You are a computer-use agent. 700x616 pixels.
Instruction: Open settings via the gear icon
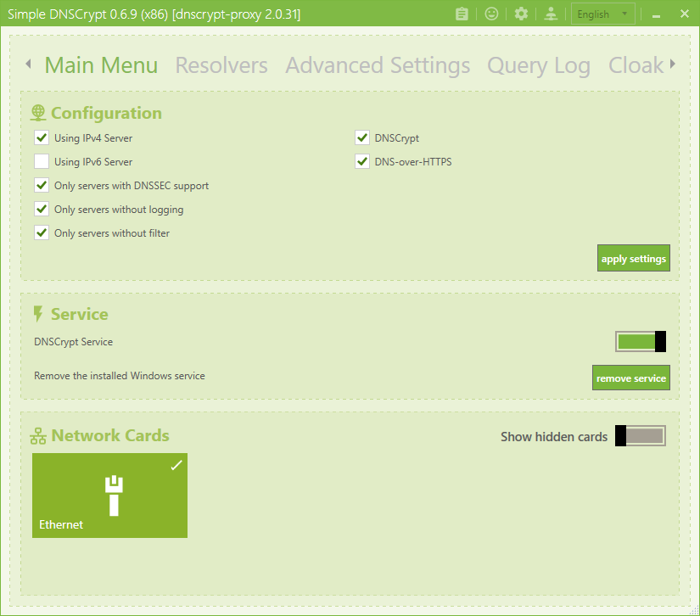[521, 14]
